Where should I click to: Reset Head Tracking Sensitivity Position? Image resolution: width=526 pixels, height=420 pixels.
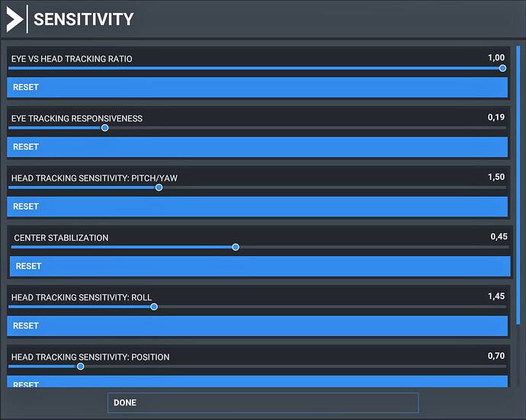coord(258,381)
